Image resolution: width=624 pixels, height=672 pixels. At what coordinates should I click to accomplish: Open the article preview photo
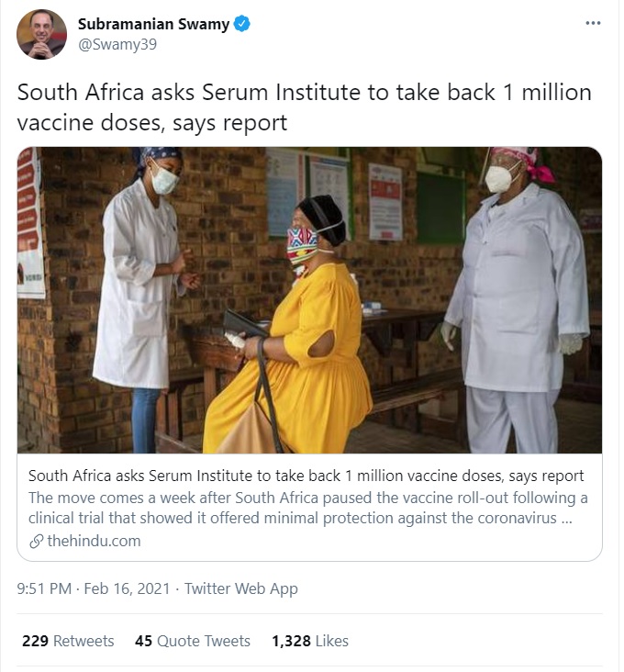coord(309,299)
